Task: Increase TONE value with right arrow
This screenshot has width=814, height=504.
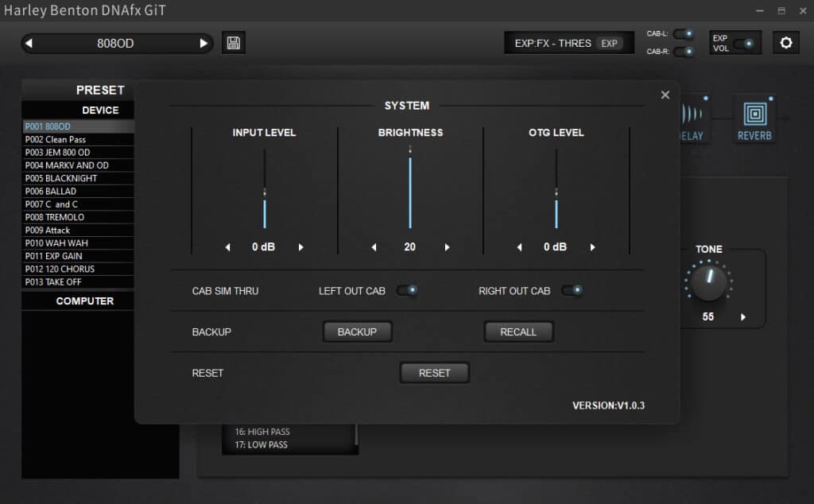Action: 743,317
